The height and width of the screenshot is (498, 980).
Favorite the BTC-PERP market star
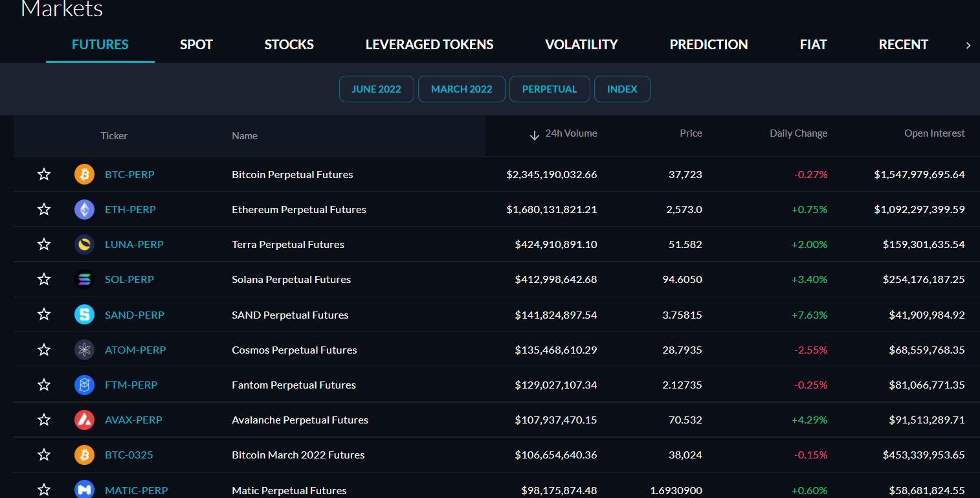pyautogui.click(x=44, y=174)
